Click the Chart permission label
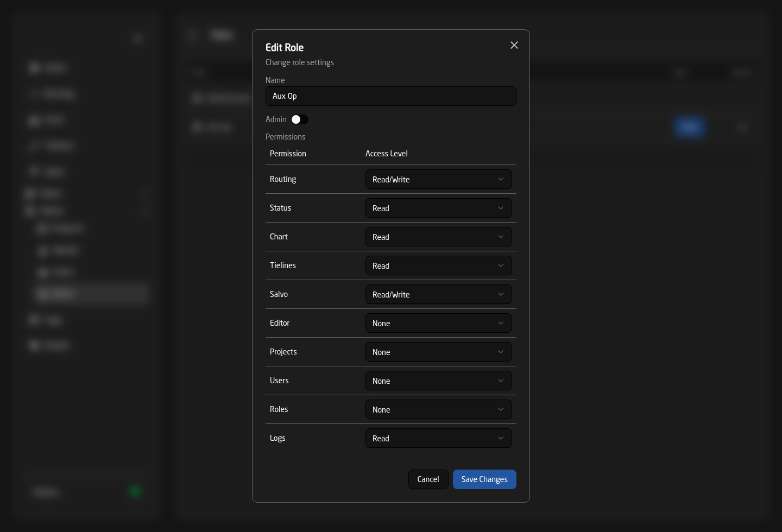Image resolution: width=782 pixels, height=532 pixels. [279, 237]
